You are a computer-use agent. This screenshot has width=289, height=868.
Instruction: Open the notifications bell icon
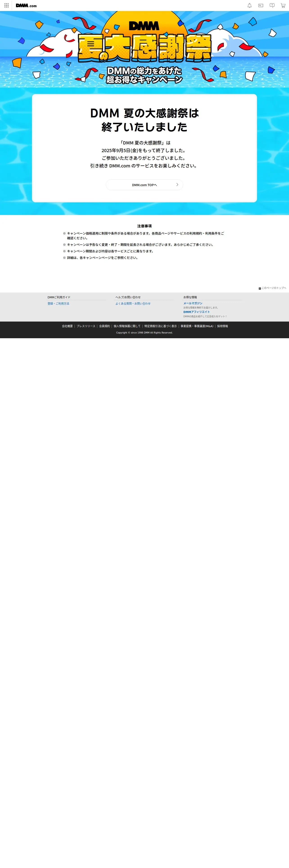250,5
